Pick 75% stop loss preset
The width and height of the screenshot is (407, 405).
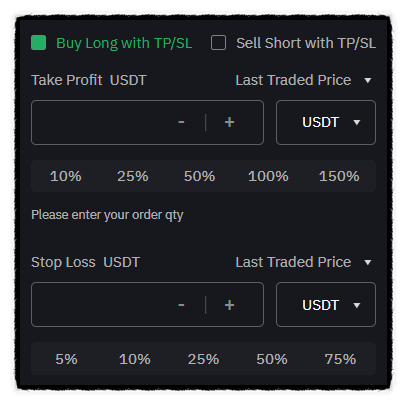(x=340, y=359)
